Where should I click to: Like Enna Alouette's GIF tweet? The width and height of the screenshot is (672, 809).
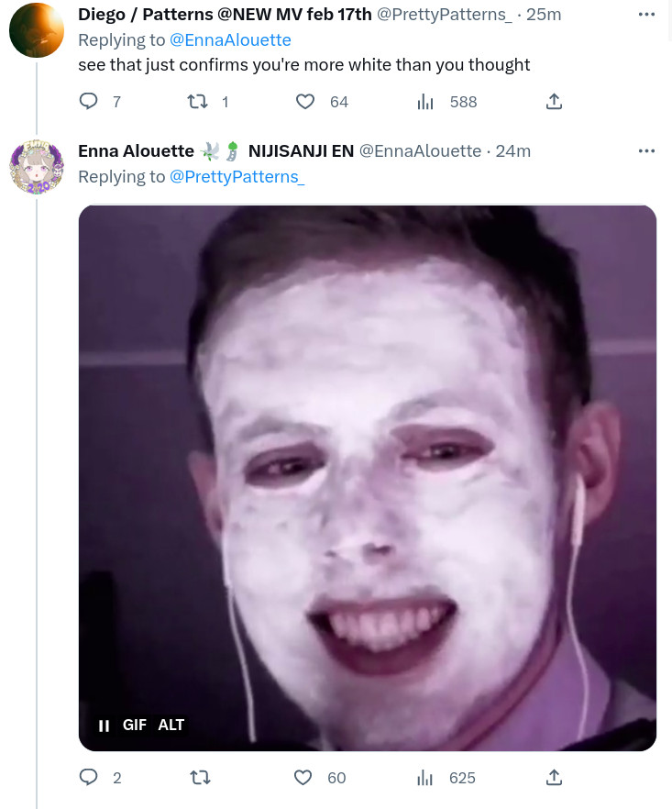(303, 777)
